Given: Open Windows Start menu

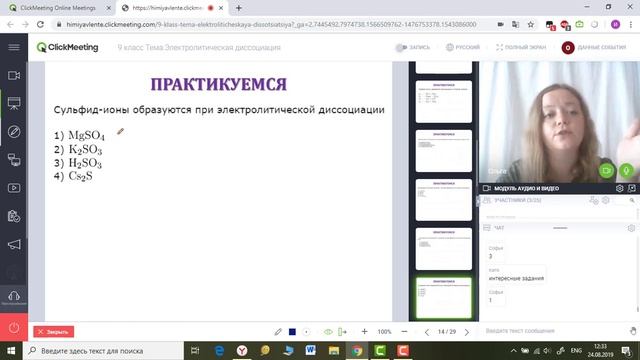Looking at the screenshot, I should pos(11,351).
